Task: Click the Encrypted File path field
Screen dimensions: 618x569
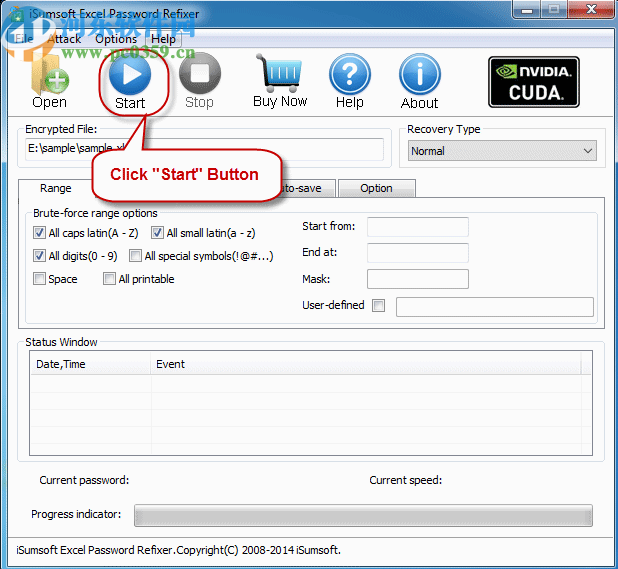Action: coord(204,149)
